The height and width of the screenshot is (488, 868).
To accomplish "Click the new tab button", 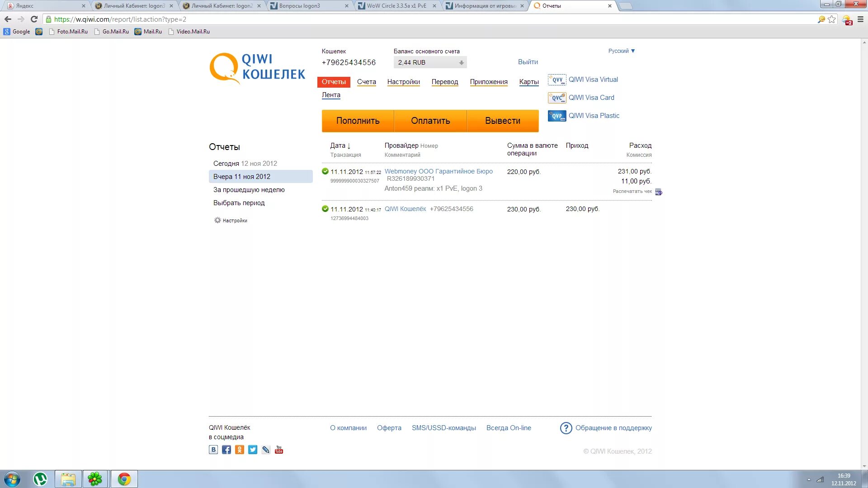I will (x=625, y=6).
